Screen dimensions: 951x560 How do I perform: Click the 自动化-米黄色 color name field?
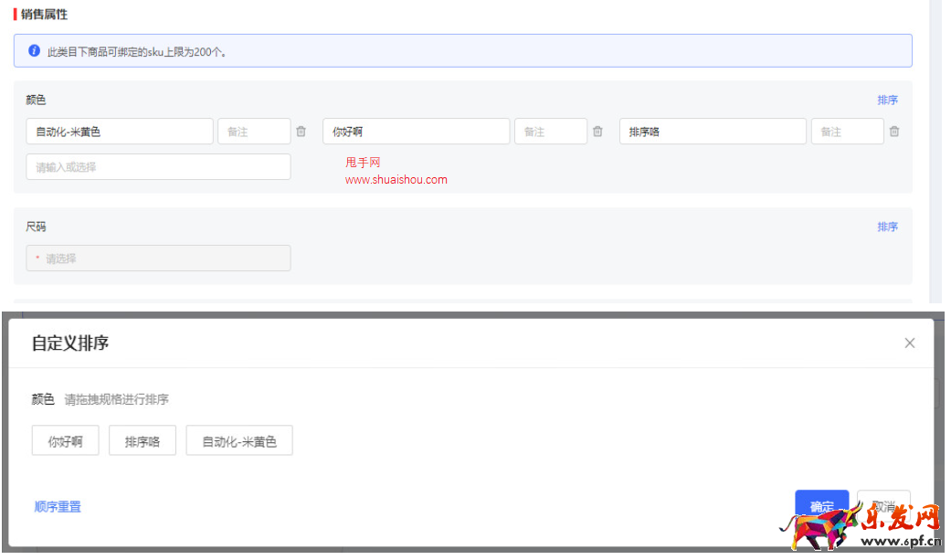(x=119, y=132)
